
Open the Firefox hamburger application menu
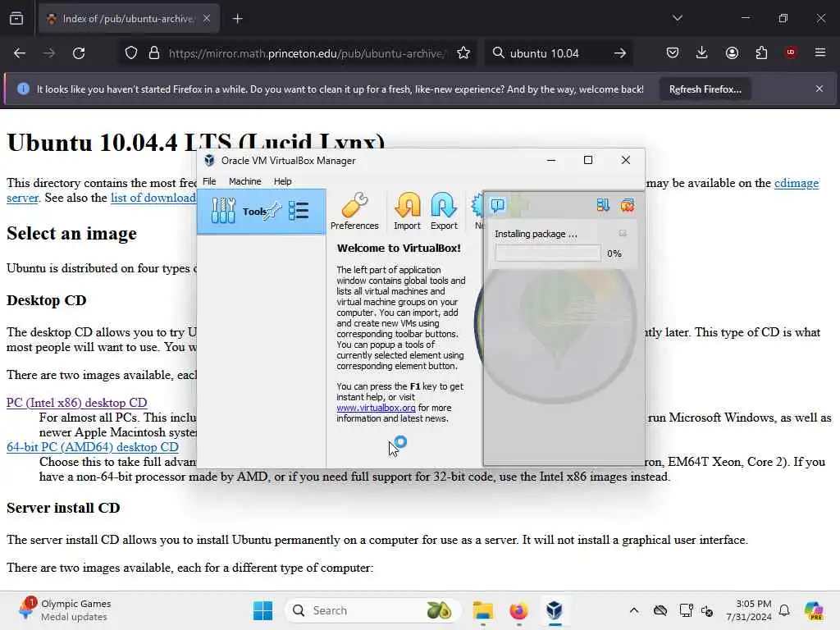click(820, 52)
